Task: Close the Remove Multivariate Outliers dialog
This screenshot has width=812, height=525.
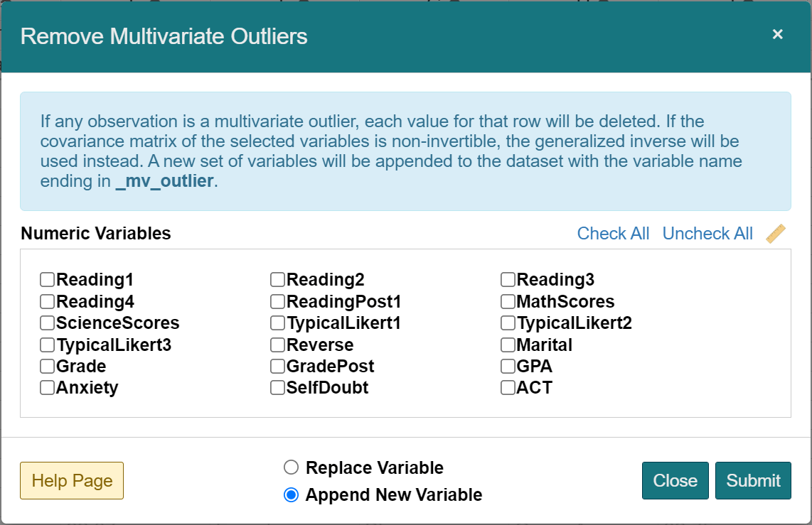Action: point(675,480)
